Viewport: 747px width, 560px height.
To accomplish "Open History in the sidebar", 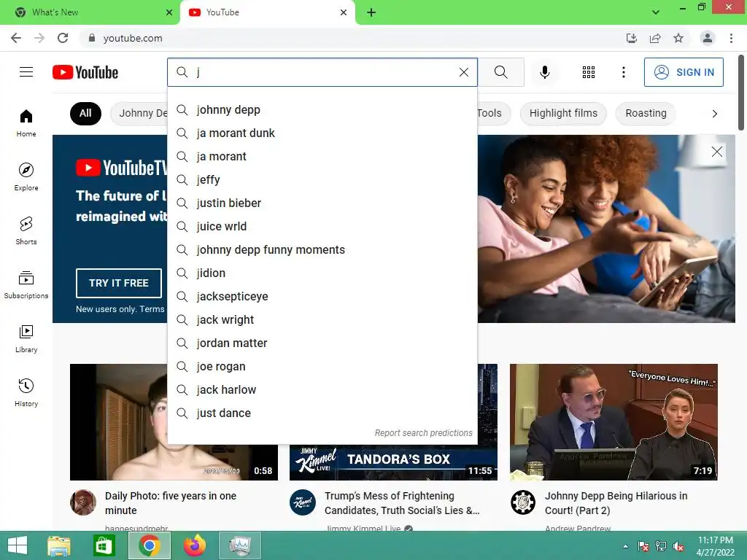I will click(x=26, y=392).
